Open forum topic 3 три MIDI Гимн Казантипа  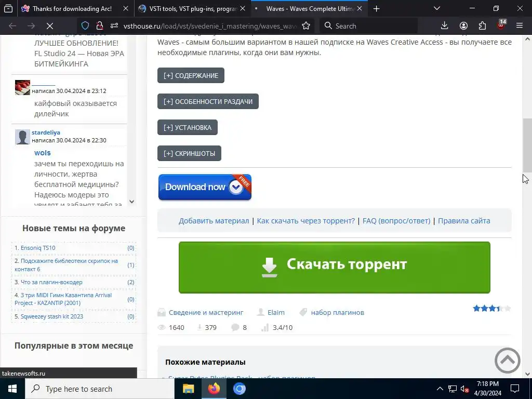click(63, 299)
